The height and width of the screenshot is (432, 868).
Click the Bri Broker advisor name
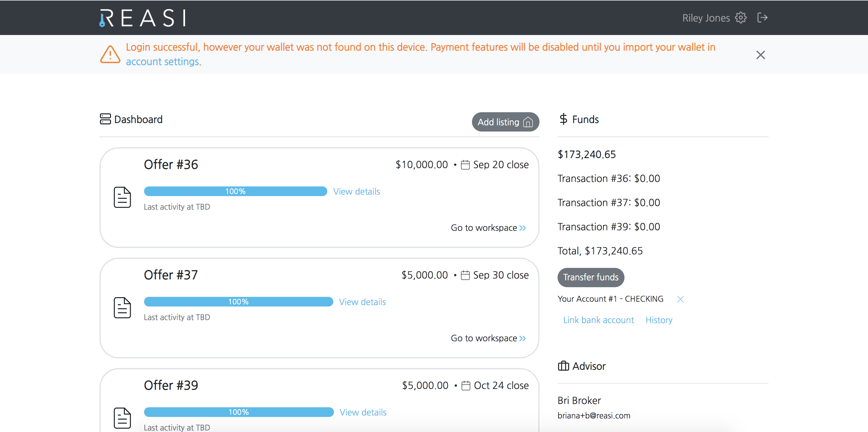pos(579,400)
